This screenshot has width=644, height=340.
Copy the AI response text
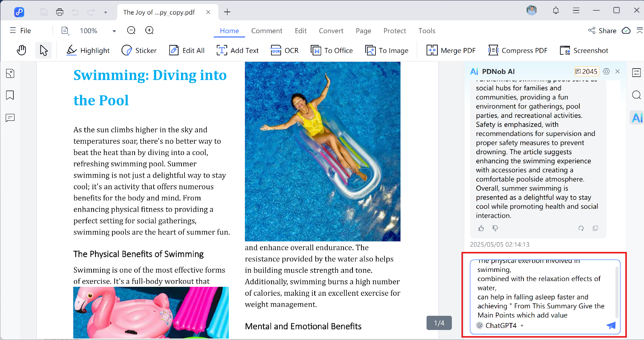pos(595,228)
